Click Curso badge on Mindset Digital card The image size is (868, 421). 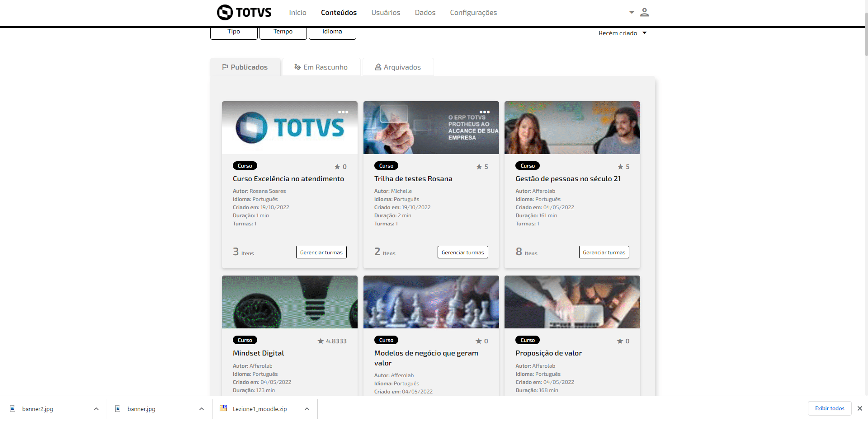click(245, 340)
